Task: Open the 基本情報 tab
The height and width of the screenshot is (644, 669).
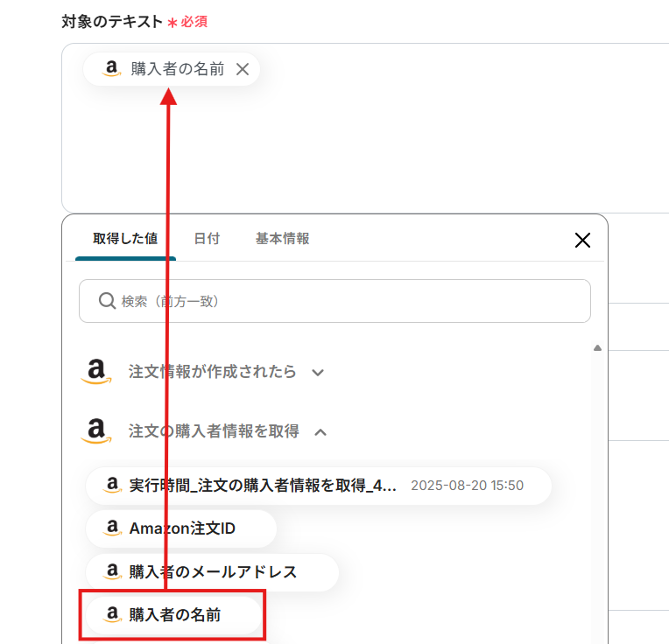Action: point(283,239)
